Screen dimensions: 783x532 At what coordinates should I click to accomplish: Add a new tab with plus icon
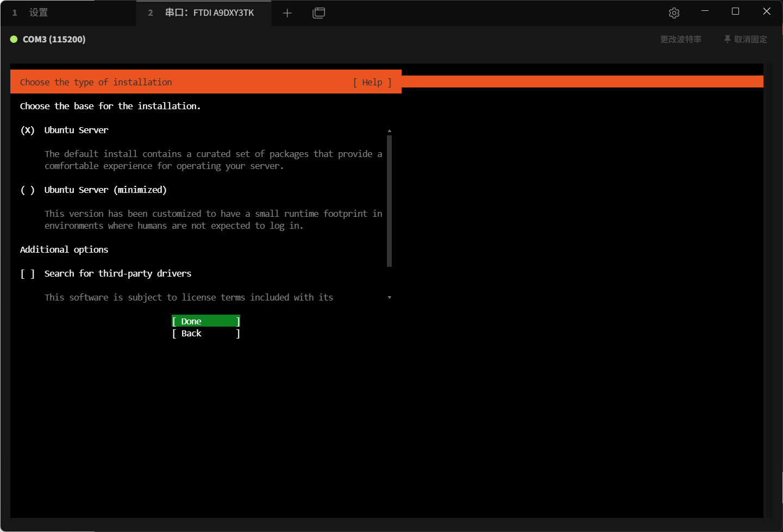pos(287,13)
